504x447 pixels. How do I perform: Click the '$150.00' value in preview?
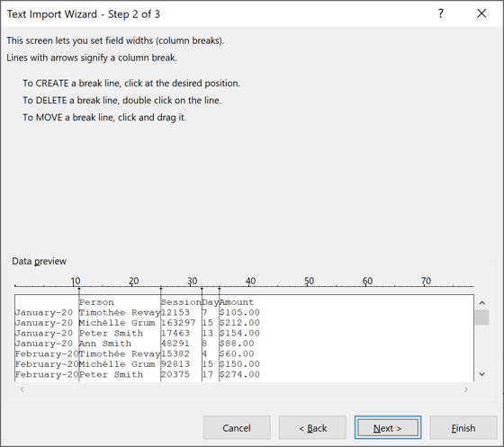[x=239, y=364]
